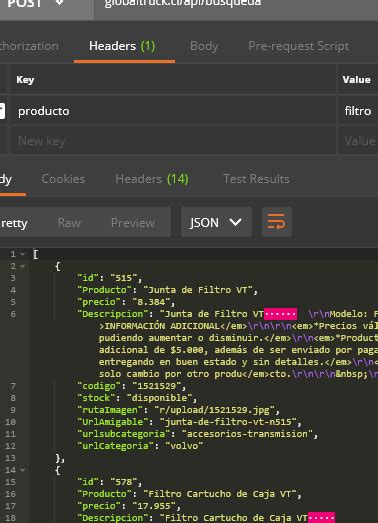Open the response Headers (14) tab

click(x=152, y=179)
